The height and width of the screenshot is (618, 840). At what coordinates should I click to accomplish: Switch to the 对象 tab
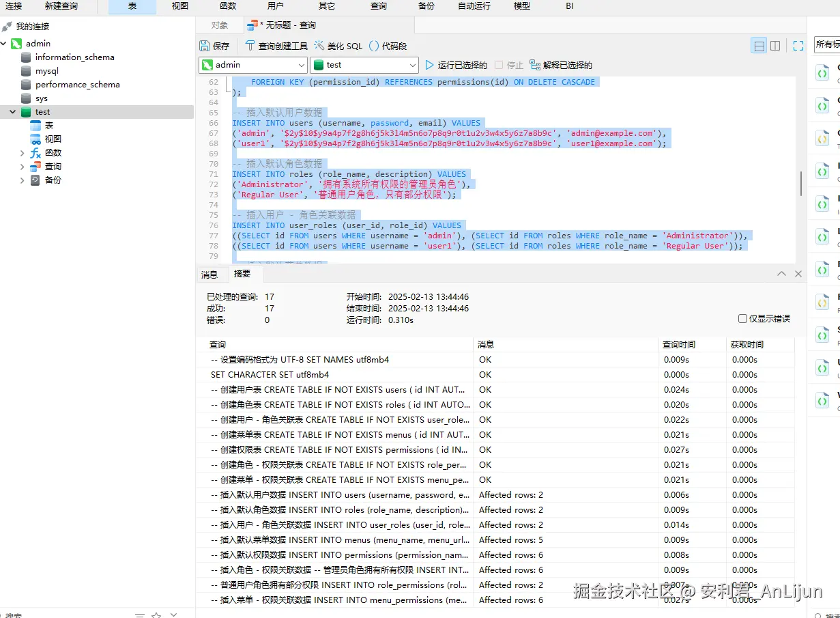[x=220, y=25]
